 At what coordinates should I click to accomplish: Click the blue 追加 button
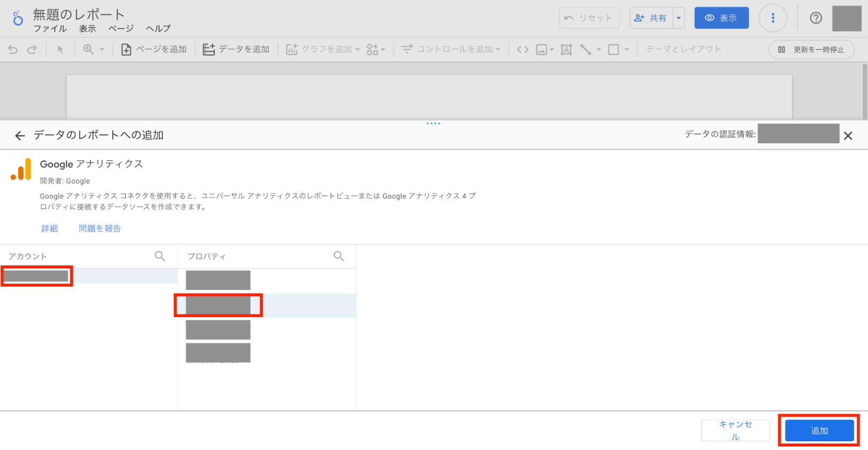[819, 430]
